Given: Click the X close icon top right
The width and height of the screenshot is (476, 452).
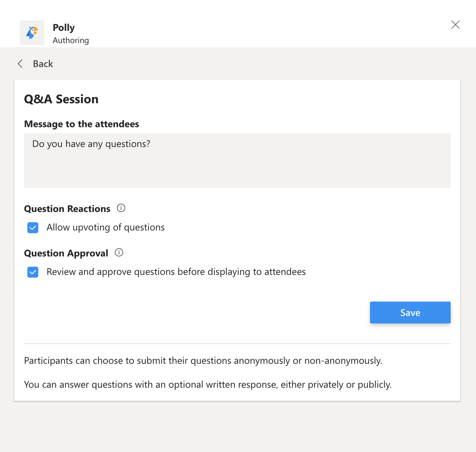Looking at the screenshot, I should pyautogui.click(x=455, y=25).
